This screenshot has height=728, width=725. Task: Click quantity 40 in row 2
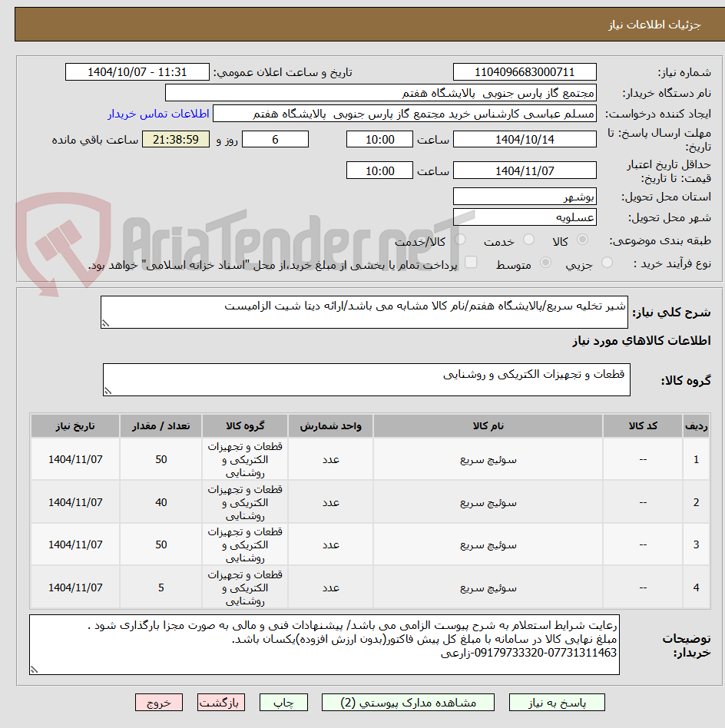pyautogui.click(x=161, y=502)
